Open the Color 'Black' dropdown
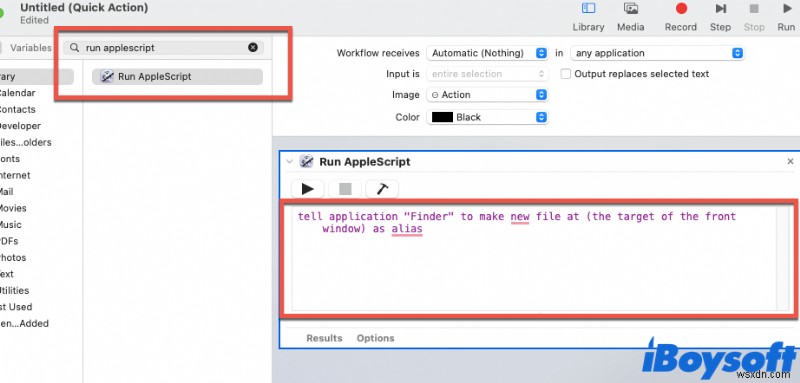The image size is (800, 383). tap(487, 117)
